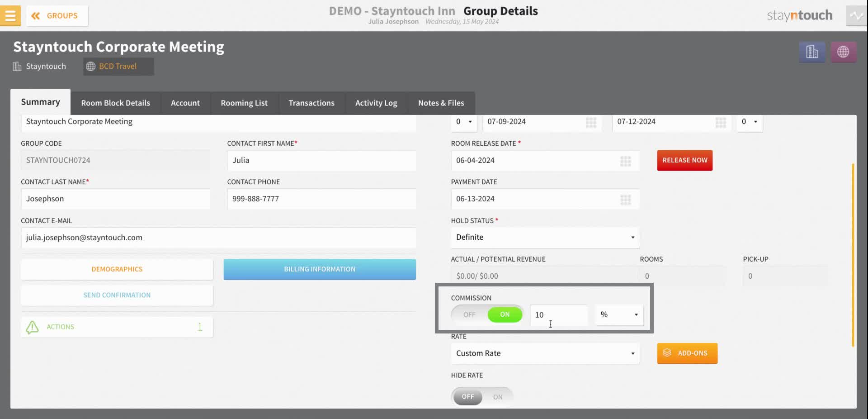Toggle the Hide Rate switch
This screenshot has height=419, width=868.
(482, 397)
